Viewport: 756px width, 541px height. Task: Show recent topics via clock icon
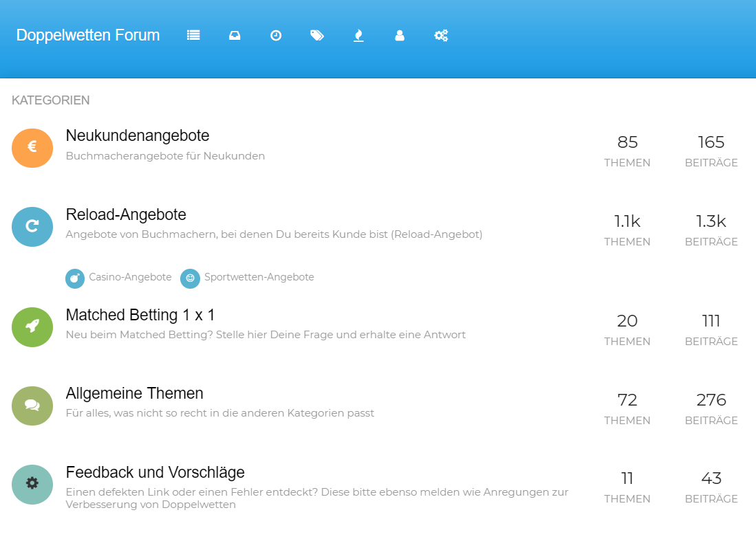click(x=276, y=35)
